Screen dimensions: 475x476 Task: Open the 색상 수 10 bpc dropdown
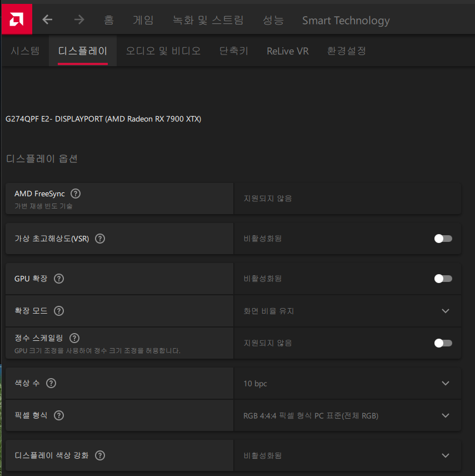445,383
